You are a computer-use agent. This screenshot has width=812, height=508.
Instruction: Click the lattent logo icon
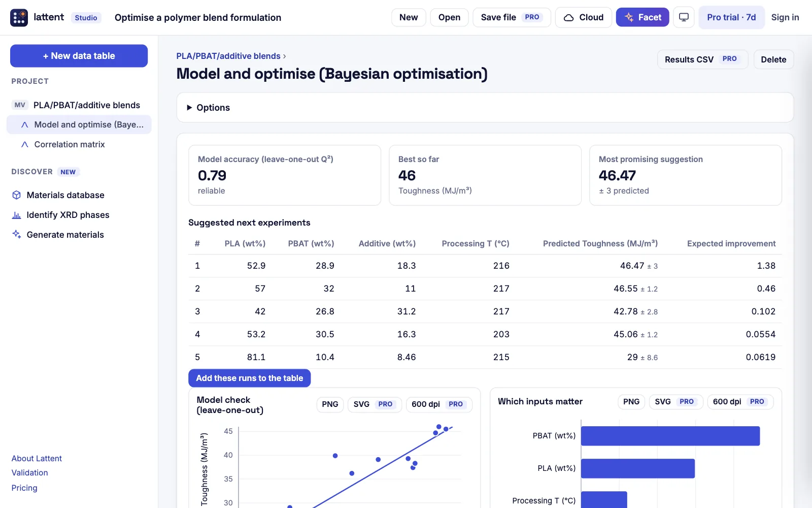(x=19, y=17)
